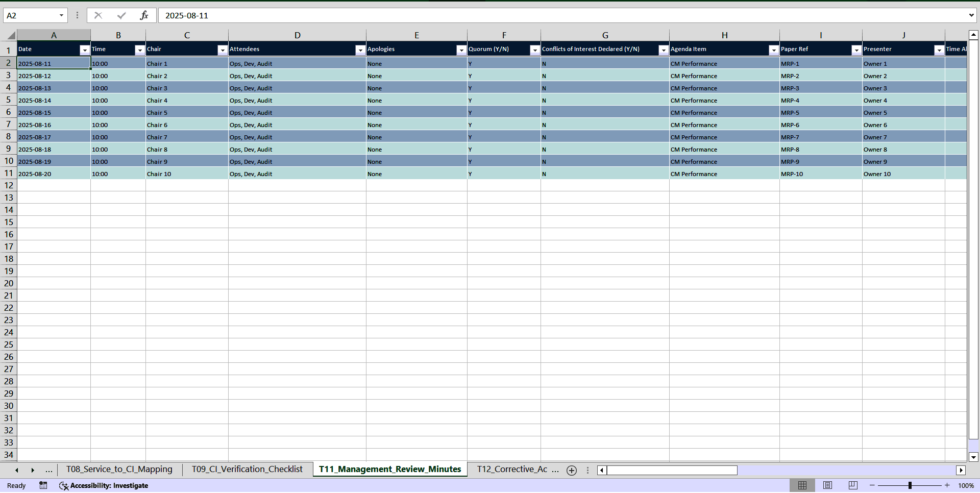Select row 12 header

[9, 185]
